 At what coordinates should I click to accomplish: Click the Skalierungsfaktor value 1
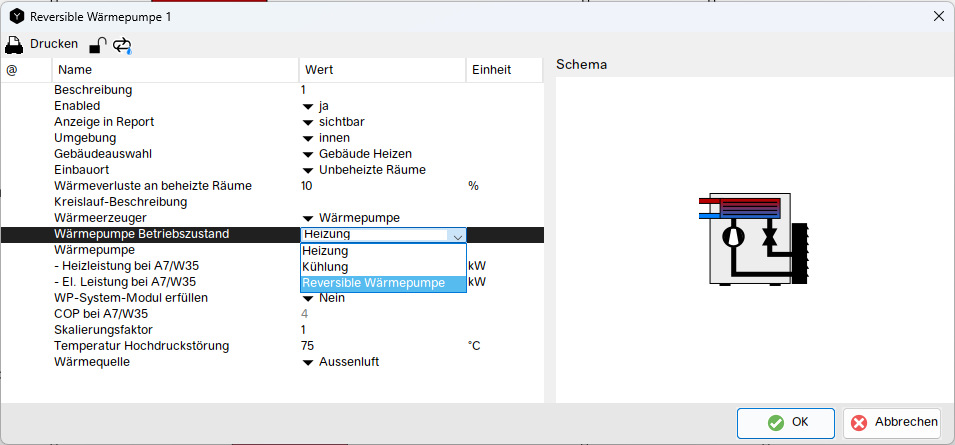(x=303, y=330)
